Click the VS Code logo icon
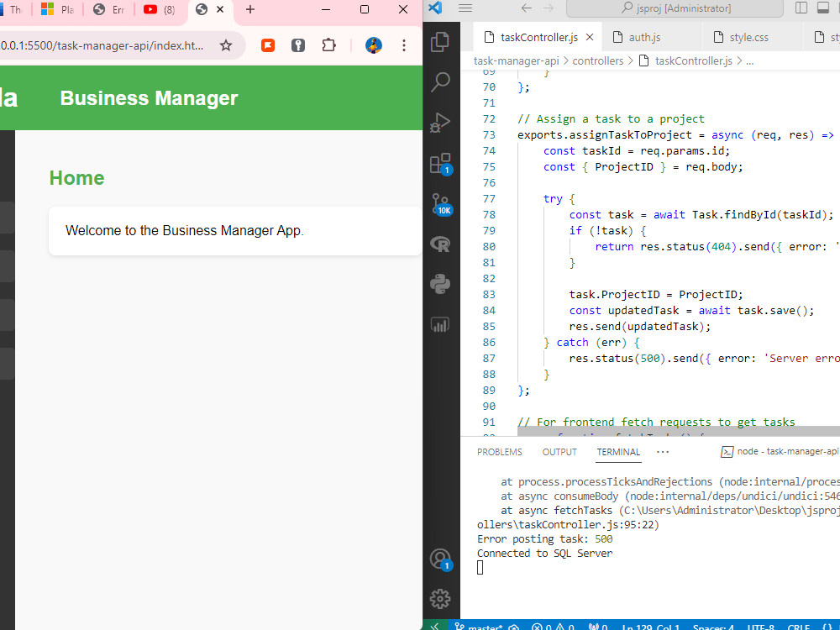Viewport: 840px width, 630px height. tap(435, 8)
